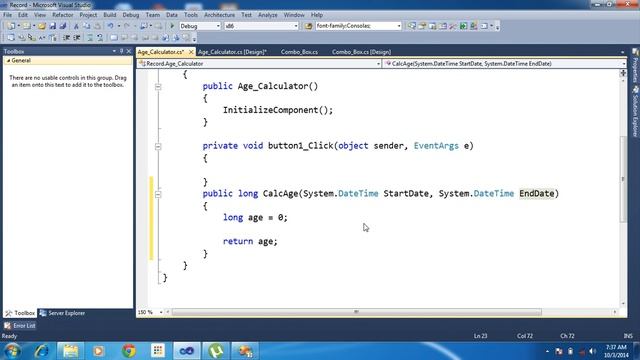
Task: Switch to the Combo_Box.cs tab
Action: pyautogui.click(x=299, y=52)
